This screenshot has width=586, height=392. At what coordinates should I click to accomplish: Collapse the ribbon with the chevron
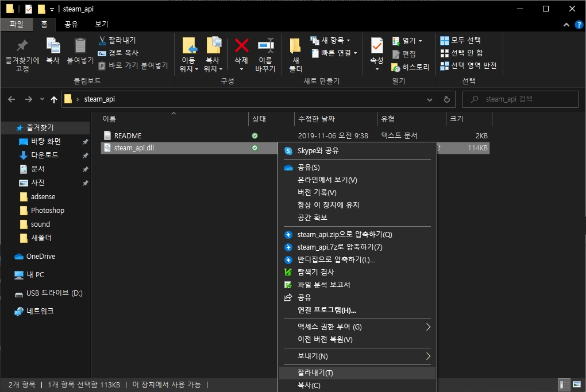[x=566, y=25]
